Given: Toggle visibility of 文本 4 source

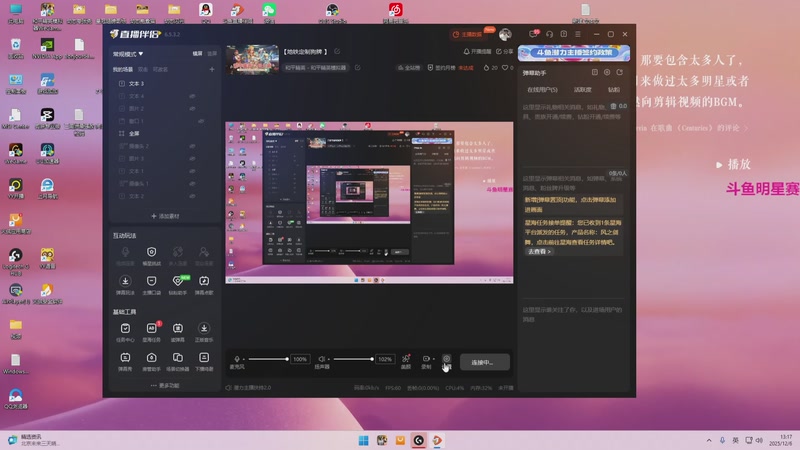Looking at the screenshot, I should (x=192, y=96).
